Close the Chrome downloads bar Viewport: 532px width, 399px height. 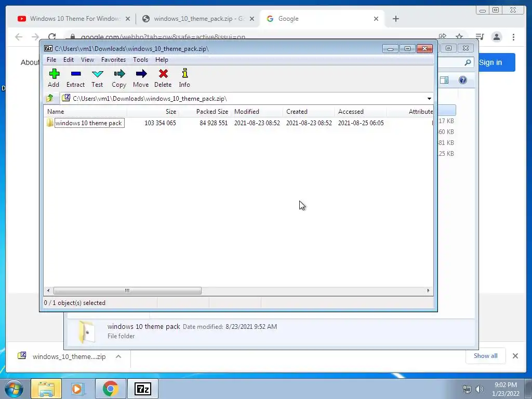(515, 356)
